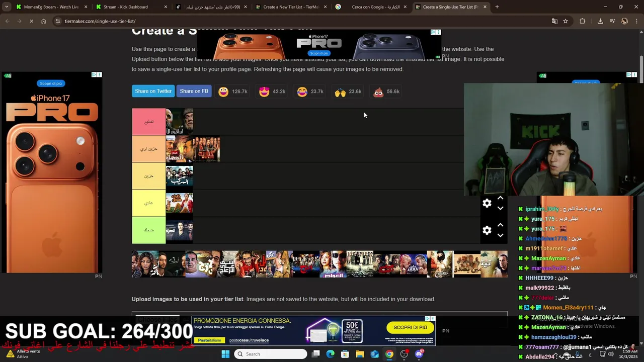Close the bottom Poste Italiane ad

pos(433,318)
